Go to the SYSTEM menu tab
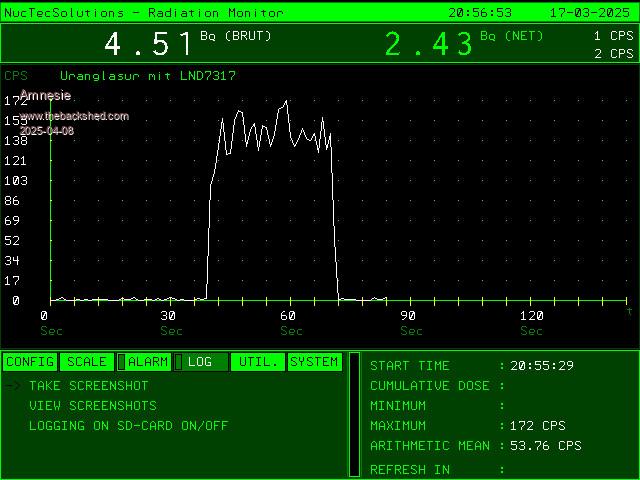The width and height of the screenshot is (640, 480). pos(315,362)
